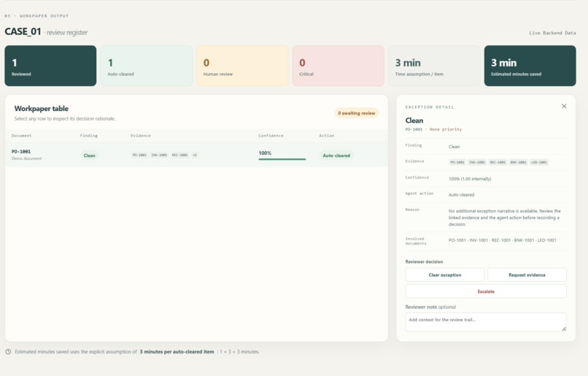Screen dimensions: 588x376
Task: Click the PO-1001 evidence chip in the detail panel
Action: [457, 162]
